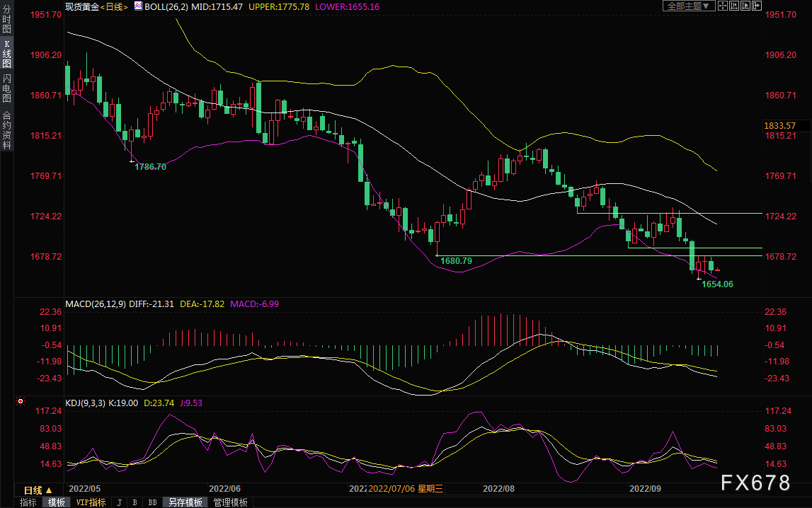Click the shift-chart-right icon
Screen dimensions: 812x508
point(757,6)
